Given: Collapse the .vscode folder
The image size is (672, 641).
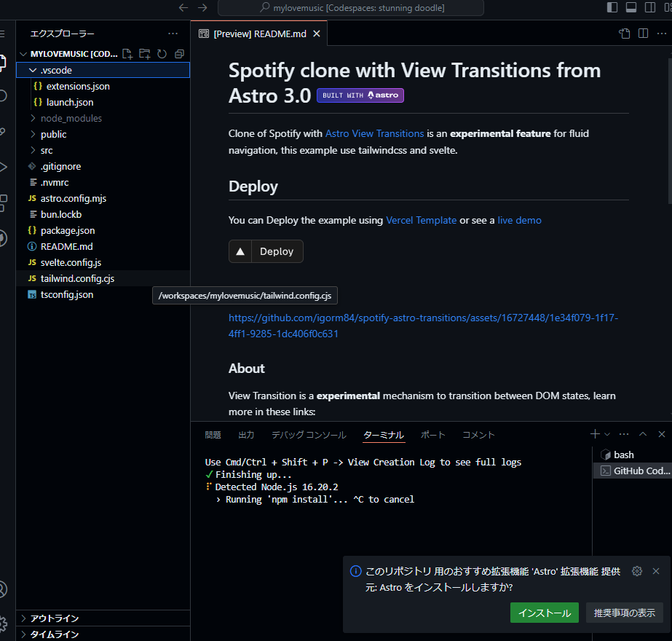Looking at the screenshot, I should point(103,70).
